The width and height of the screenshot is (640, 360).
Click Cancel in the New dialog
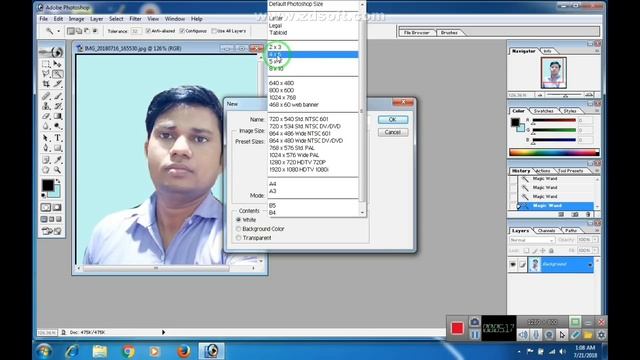(x=393, y=132)
